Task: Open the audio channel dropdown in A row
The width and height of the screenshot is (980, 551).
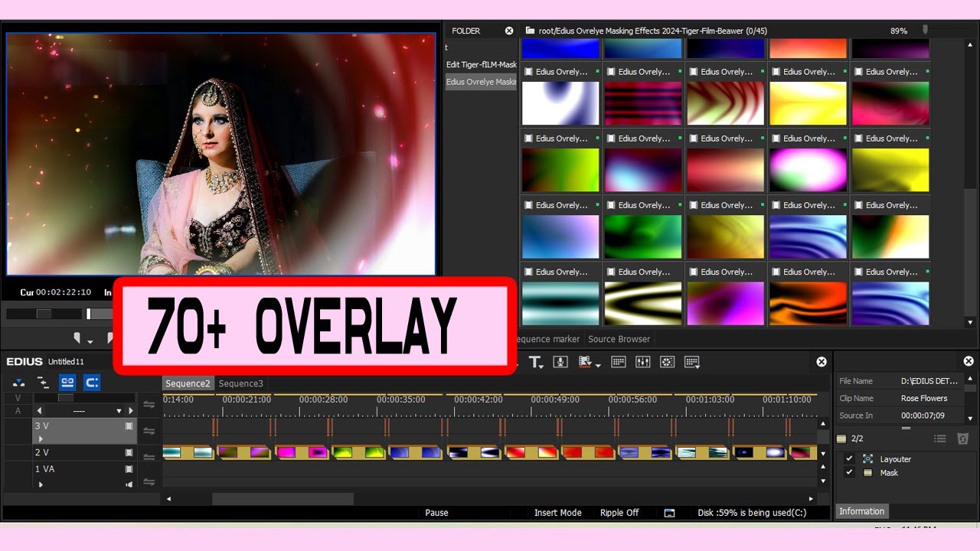Action: (x=119, y=411)
